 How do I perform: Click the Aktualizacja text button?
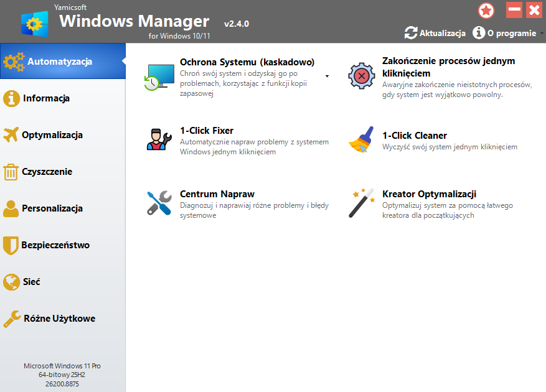pyautogui.click(x=442, y=34)
